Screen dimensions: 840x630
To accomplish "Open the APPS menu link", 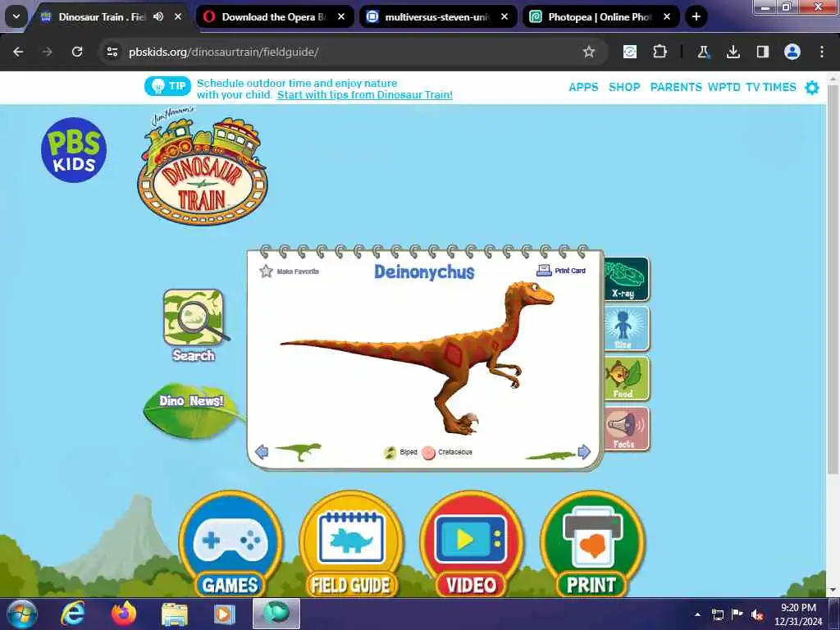I will click(x=583, y=87).
